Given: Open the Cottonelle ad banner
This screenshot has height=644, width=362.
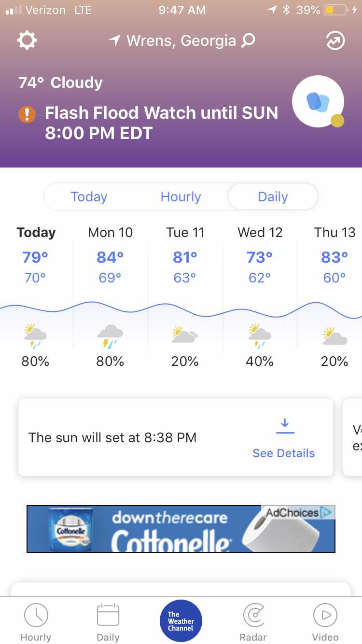Looking at the screenshot, I should (x=181, y=529).
